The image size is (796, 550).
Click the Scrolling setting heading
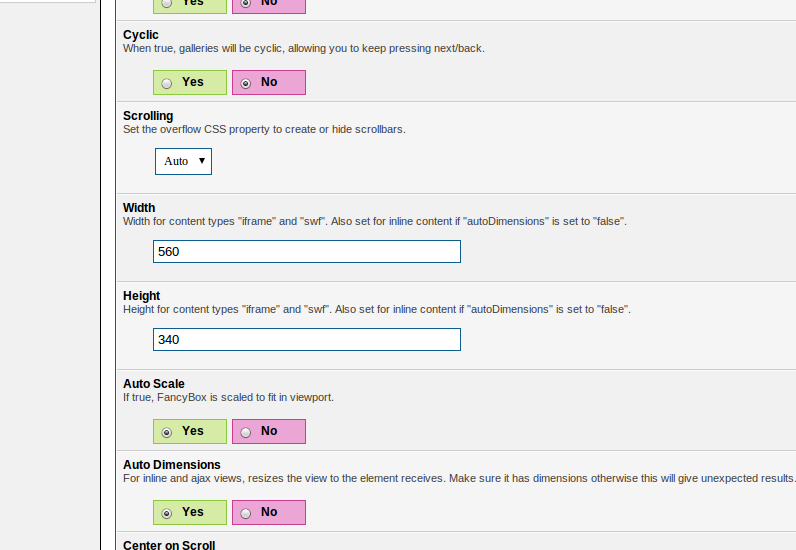(148, 116)
